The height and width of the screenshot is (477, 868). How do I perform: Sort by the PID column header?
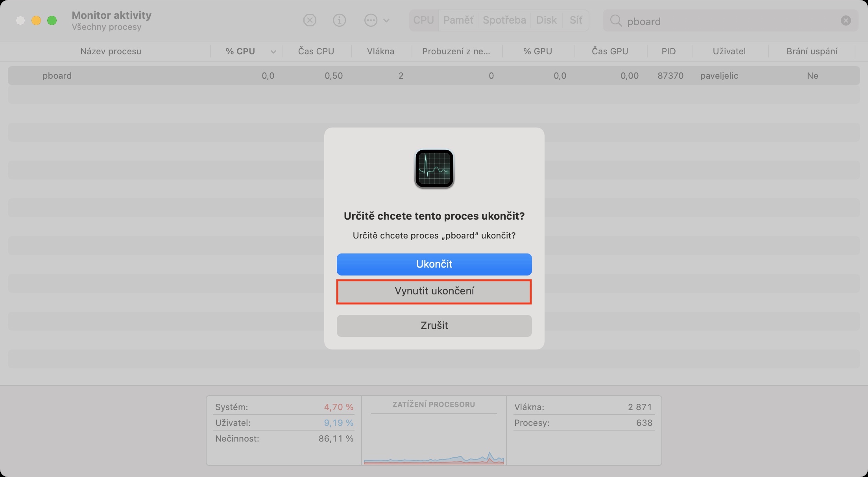669,52
